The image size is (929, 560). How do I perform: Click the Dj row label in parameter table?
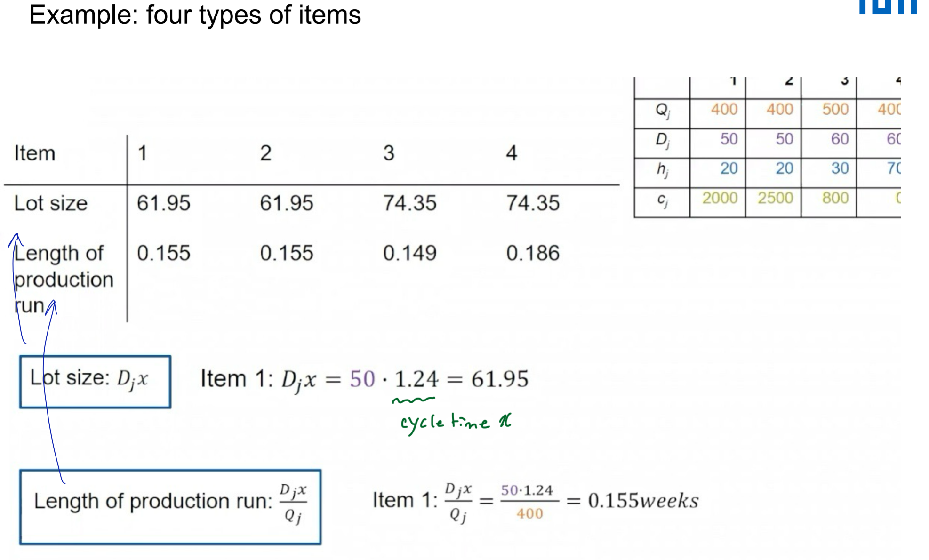pos(662,140)
